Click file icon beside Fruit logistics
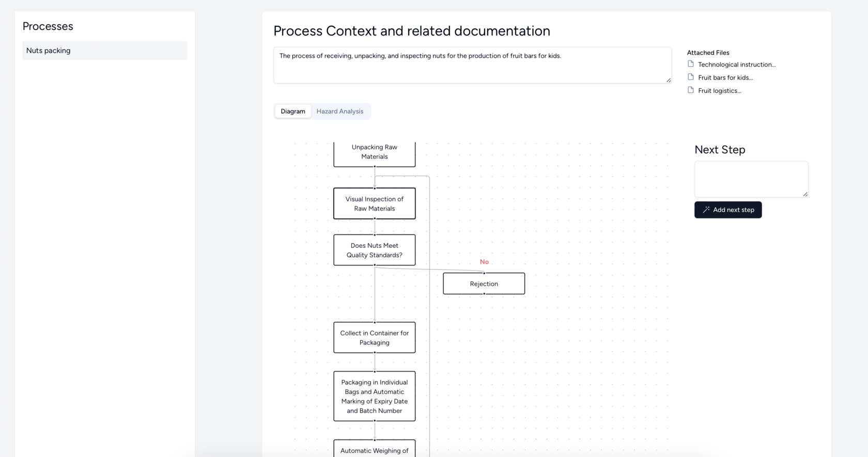Screen dimensions: 868x457 click(x=691, y=90)
